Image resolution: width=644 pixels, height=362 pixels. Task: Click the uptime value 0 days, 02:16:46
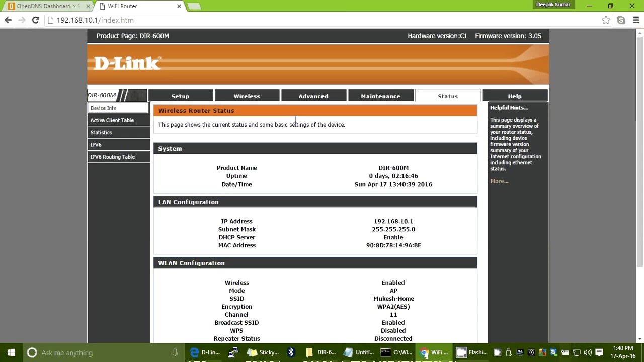pos(393,176)
